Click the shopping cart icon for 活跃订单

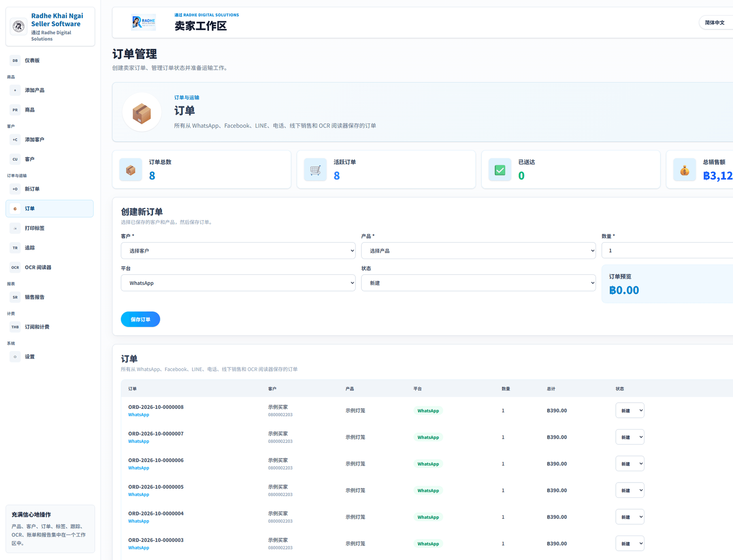[x=315, y=170]
